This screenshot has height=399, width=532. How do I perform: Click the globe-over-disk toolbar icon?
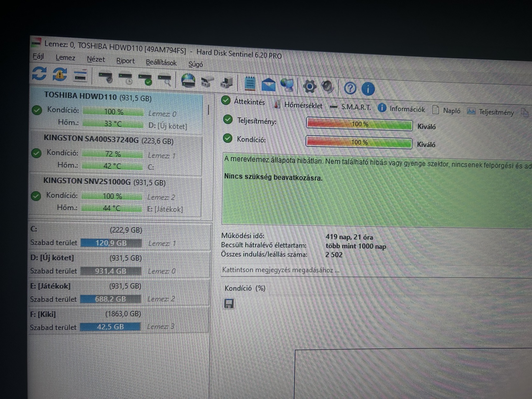point(188,81)
